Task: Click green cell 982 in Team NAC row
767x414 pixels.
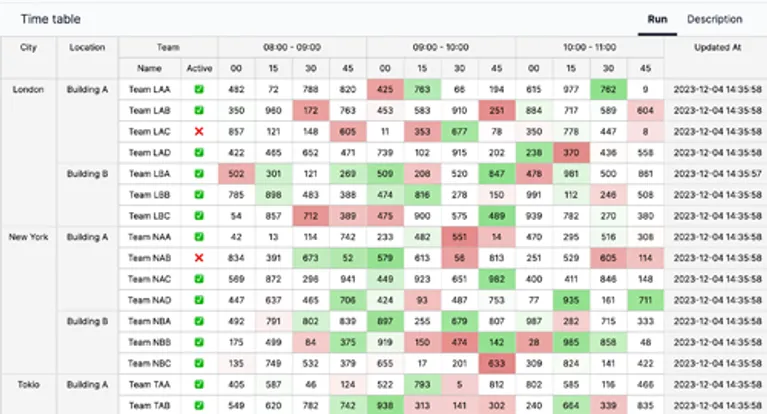Action: coord(496,279)
